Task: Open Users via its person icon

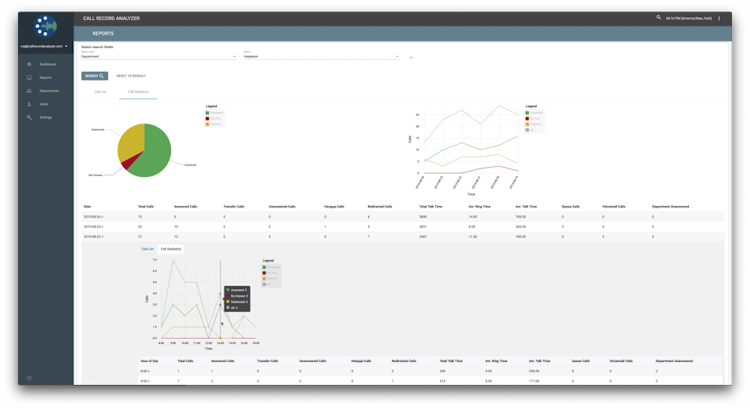Action: (x=29, y=104)
